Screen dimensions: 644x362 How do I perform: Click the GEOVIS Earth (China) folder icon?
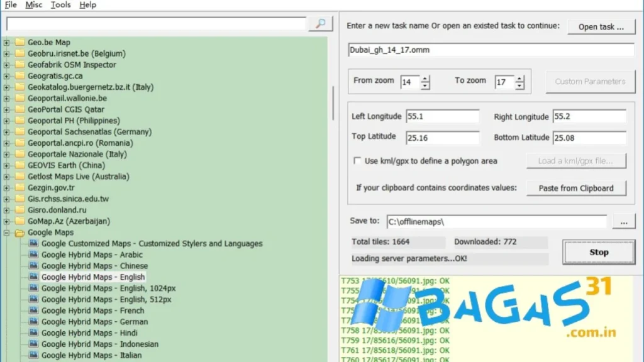click(19, 165)
